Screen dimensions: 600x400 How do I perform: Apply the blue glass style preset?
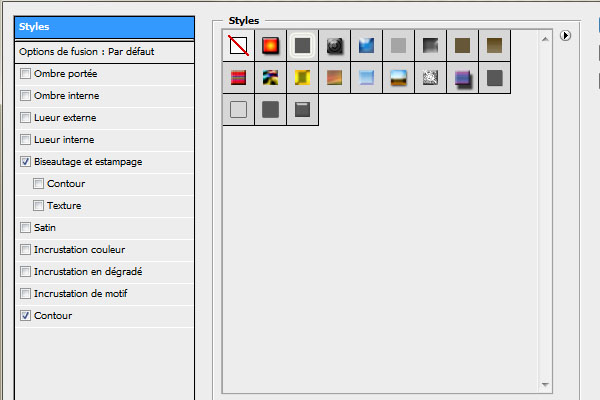[367, 46]
